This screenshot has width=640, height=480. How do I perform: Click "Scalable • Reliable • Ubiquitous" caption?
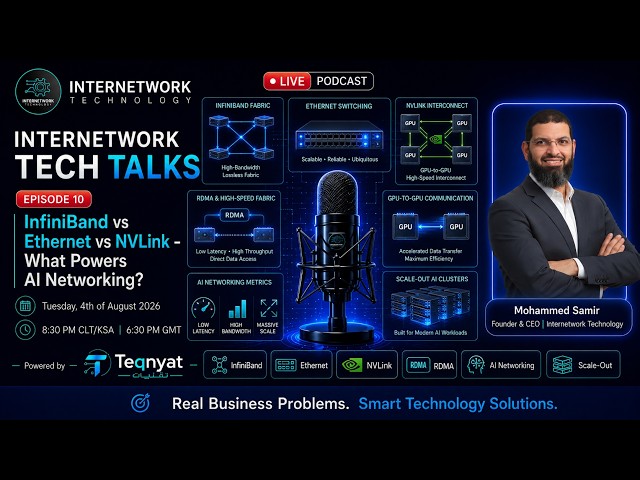click(x=340, y=160)
